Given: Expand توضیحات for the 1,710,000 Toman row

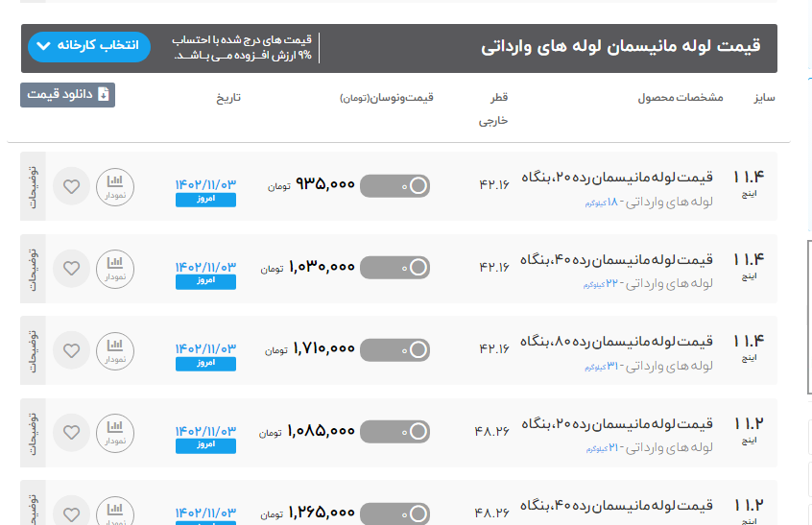Looking at the screenshot, I should [33, 349].
